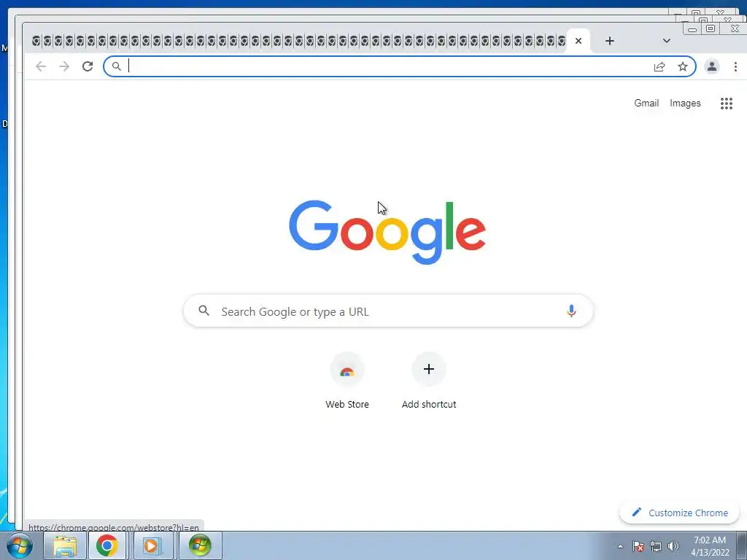Image resolution: width=747 pixels, height=560 pixels.
Task: Open the Chrome three-dot menu
Action: pos(735,66)
